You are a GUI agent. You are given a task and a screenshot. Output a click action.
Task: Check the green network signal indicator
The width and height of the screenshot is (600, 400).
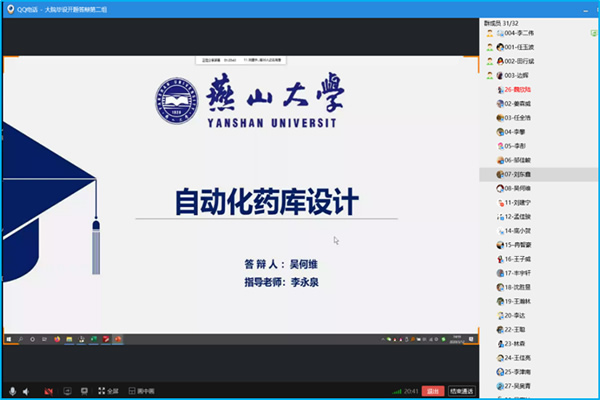pyautogui.click(x=393, y=391)
